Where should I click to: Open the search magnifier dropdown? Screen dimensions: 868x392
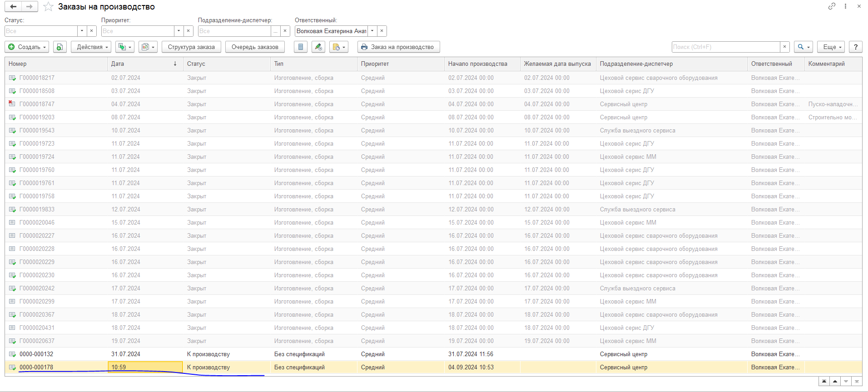coord(804,47)
